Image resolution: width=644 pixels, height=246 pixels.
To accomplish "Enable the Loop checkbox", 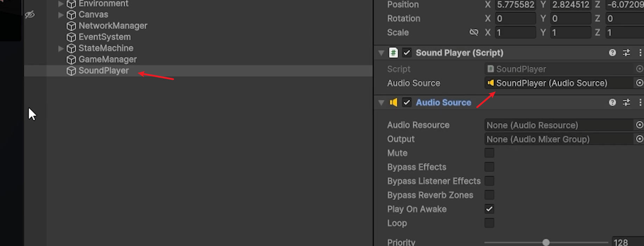I will pyautogui.click(x=489, y=223).
